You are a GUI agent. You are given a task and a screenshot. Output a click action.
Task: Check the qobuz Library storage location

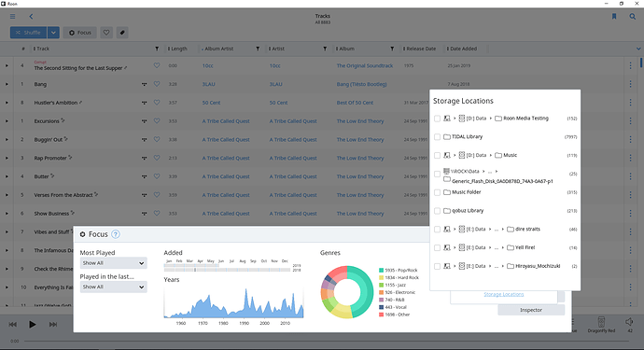pos(437,211)
